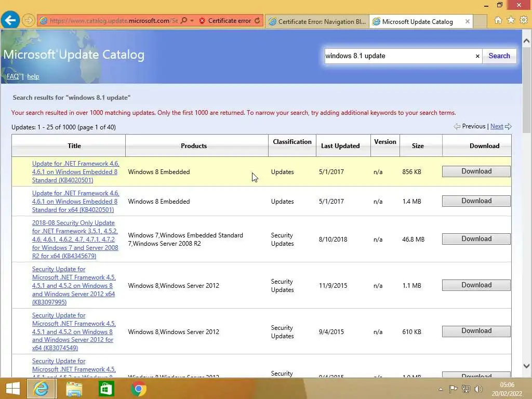This screenshot has height=399, width=532.
Task: Download the 1.4 MB x64 KB4020501 update
Action: coord(476,201)
